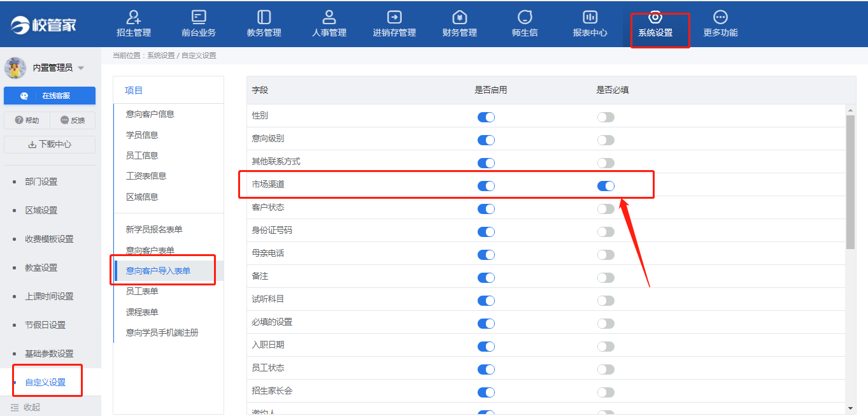Open 帮助 help button
The image size is (868, 416).
coord(27,120)
